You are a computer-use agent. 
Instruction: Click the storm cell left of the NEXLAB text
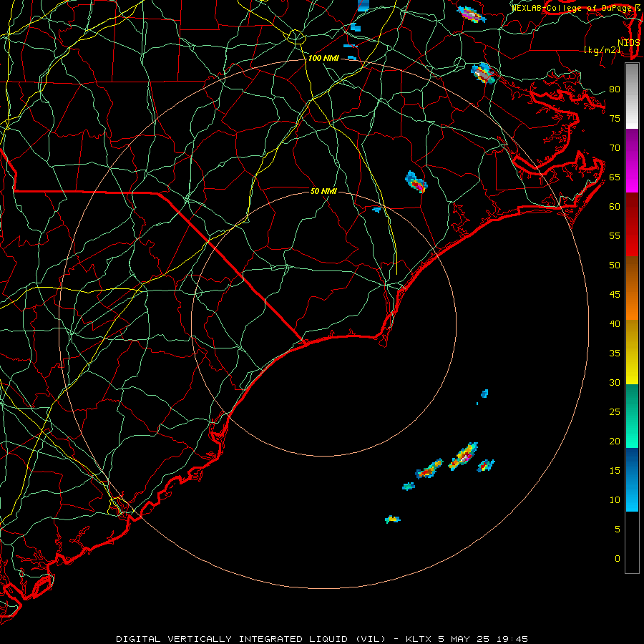click(x=472, y=14)
